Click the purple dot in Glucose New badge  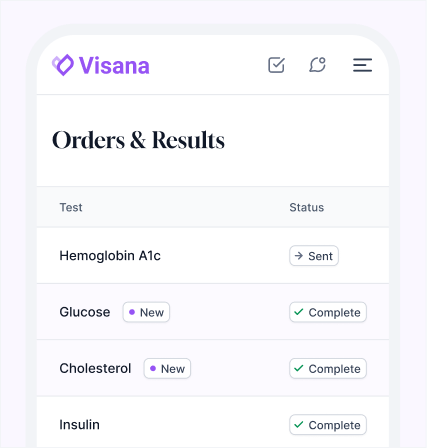132,312
